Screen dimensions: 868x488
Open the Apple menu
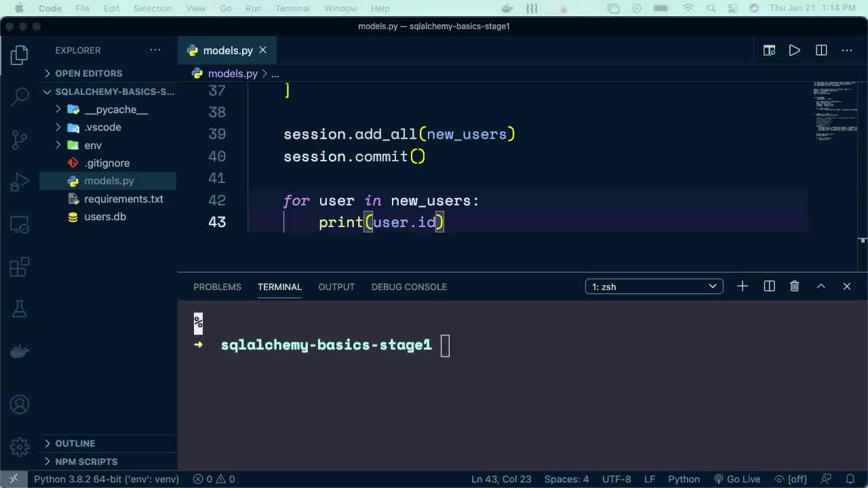click(x=19, y=8)
